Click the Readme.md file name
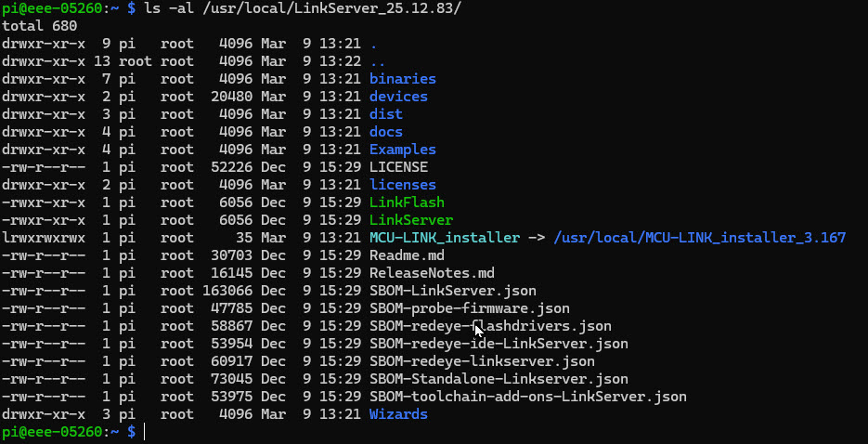The height and width of the screenshot is (444, 868). [x=407, y=255]
